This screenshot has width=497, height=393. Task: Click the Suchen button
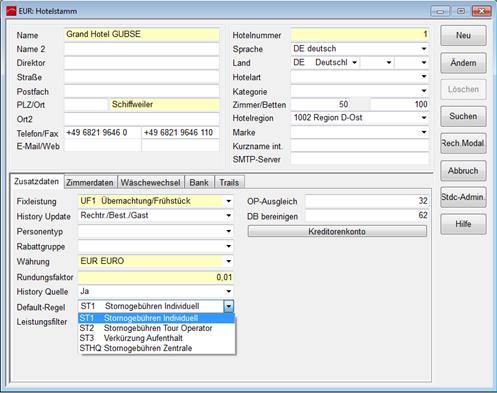coord(463,116)
